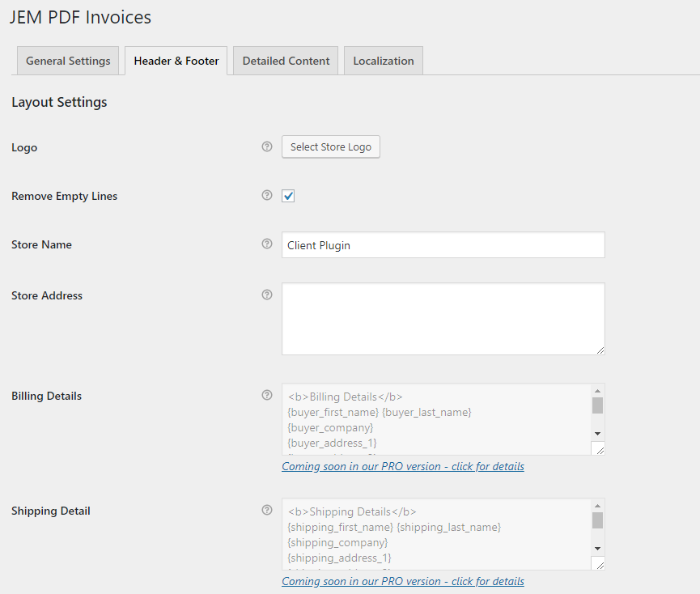Focus the Store Name input field

(443, 244)
